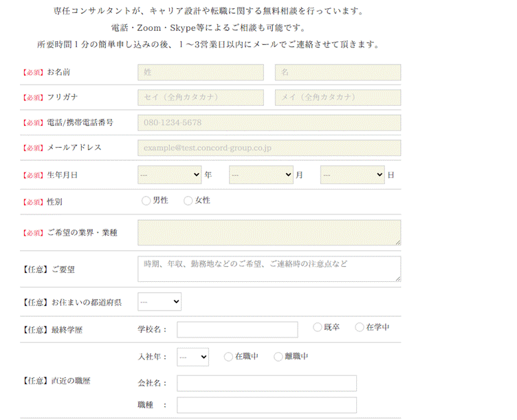The image size is (517, 420).
Task: Select the 女性 radio button
Action: click(188, 201)
